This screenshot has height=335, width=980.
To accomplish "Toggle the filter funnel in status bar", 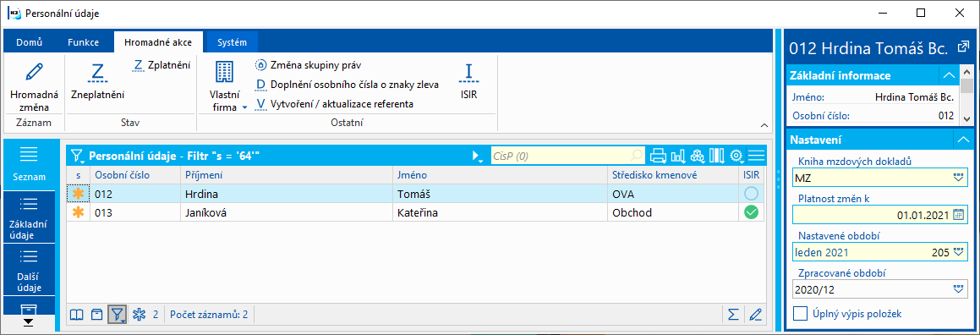I will 118,315.
